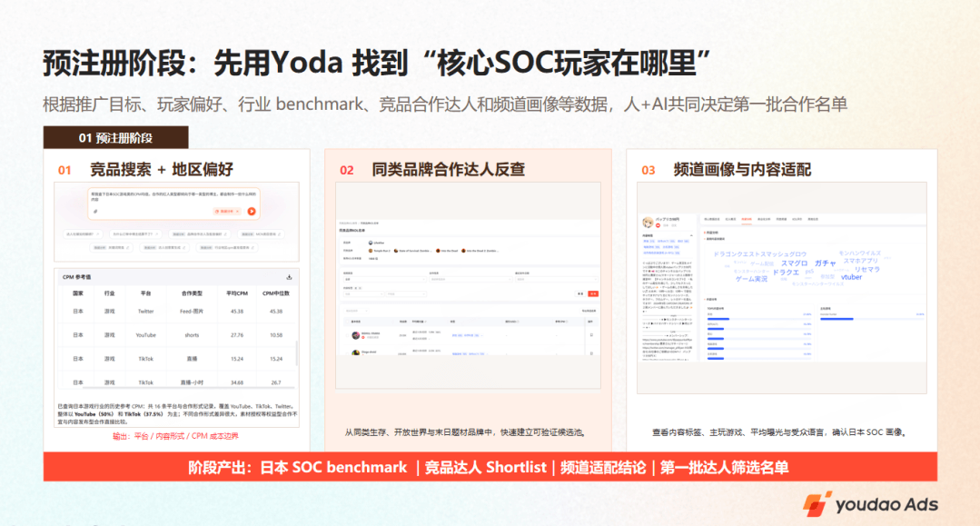This screenshot has height=526, width=980.
Task: Click the export button above the KOL table
Action: tap(589, 311)
